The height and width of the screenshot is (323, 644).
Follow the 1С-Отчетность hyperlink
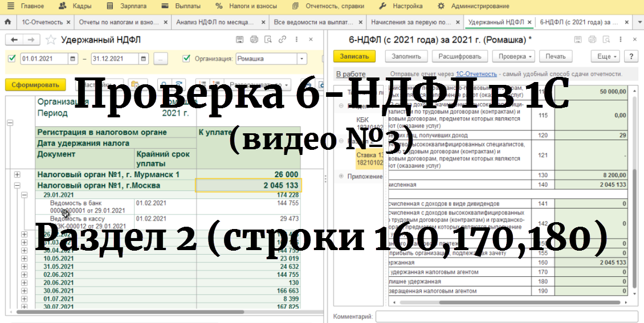(476, 74)
